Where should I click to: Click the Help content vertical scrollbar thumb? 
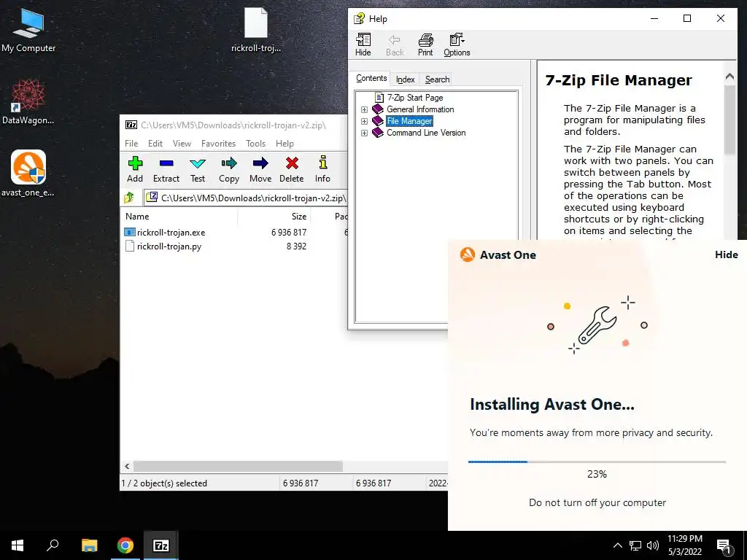click(729, 120)
